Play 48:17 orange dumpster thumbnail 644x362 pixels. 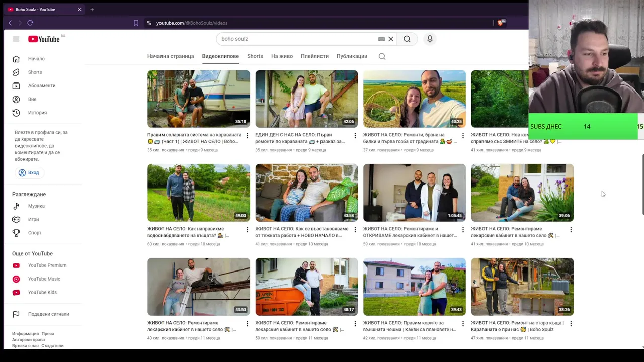tap(306, 287)
